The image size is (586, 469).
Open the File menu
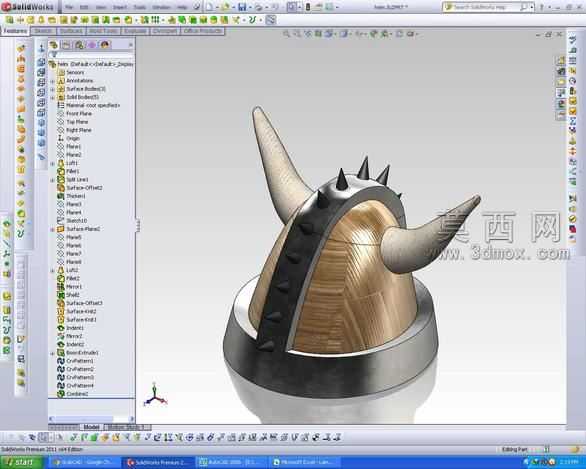[69, 7]
